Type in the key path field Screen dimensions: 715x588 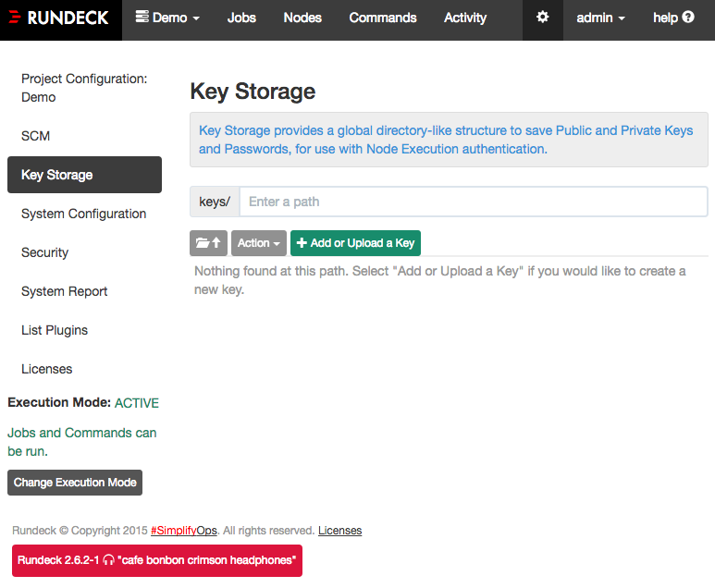[473, 202]
